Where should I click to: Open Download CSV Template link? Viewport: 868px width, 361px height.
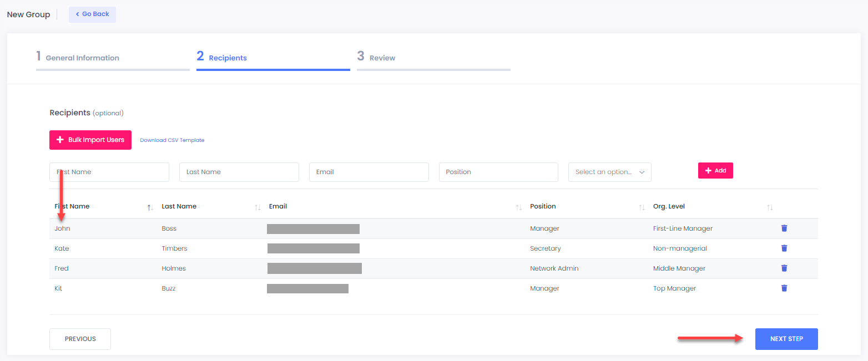pyautogui.click(x=172, y=140)
